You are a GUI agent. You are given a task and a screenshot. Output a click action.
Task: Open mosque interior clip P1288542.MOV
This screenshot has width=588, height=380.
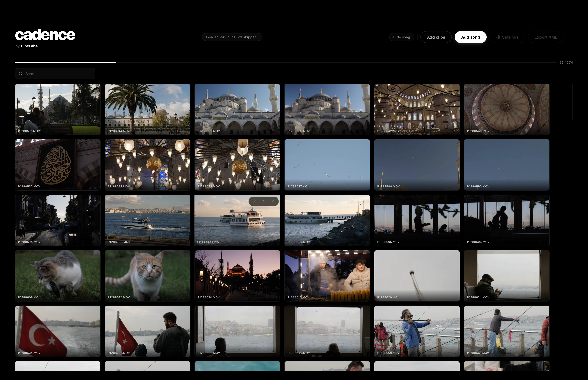417,109
